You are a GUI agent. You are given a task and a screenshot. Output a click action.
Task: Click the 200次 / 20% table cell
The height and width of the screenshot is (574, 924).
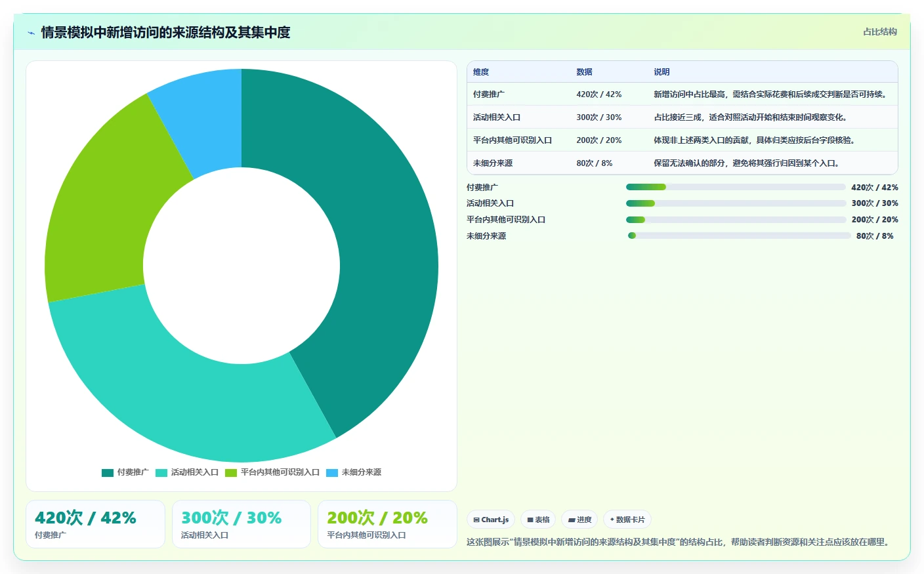pos(599,140)
